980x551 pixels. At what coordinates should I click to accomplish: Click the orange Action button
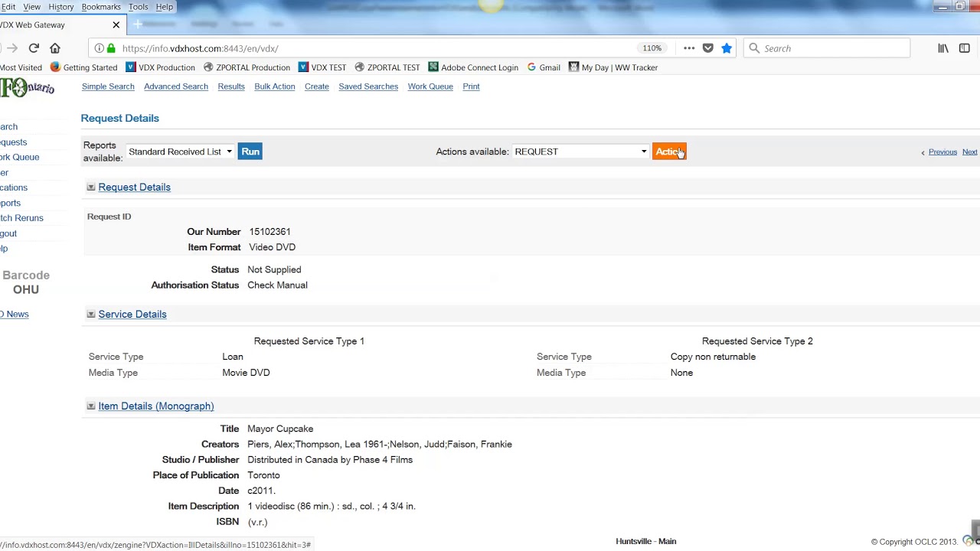(x=669, y=152)
